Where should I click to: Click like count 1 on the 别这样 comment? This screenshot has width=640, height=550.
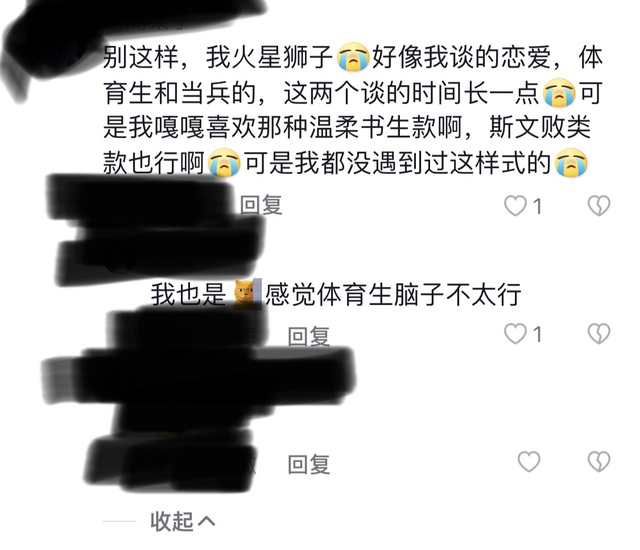pyautogui.click(x=538, y=206)
